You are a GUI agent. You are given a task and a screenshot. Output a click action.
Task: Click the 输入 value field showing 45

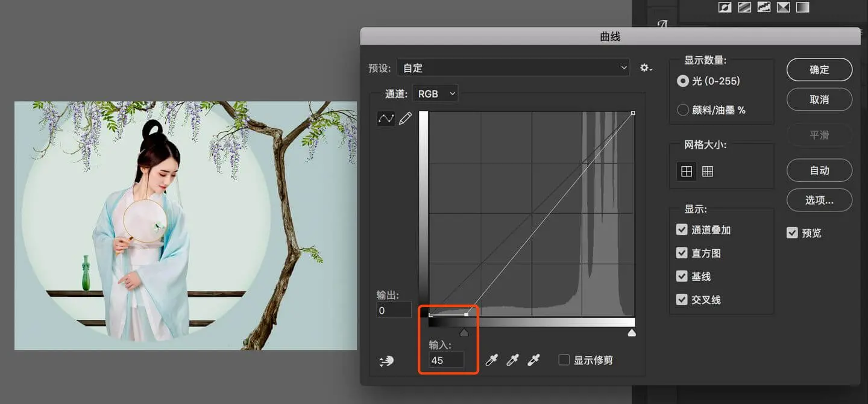tap(446, 360)
